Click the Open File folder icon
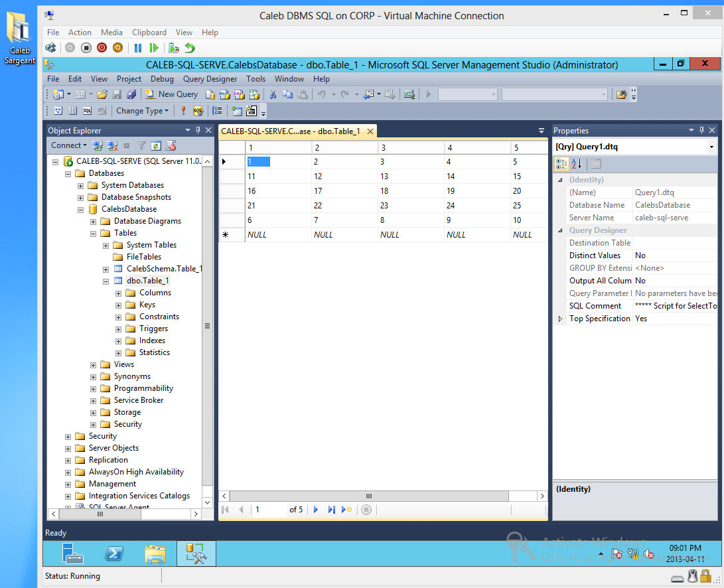This screenshot has width=724, height=588. point(102,94)
